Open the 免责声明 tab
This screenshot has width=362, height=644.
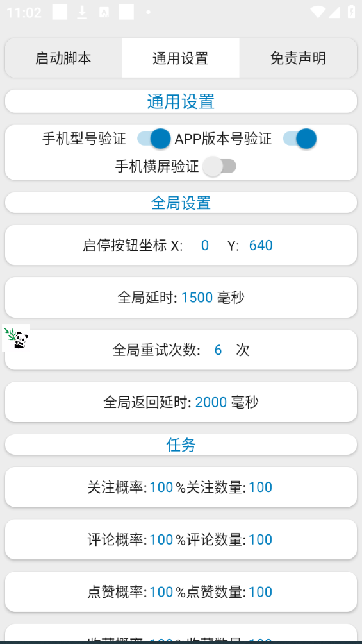[x=298, y=58]
